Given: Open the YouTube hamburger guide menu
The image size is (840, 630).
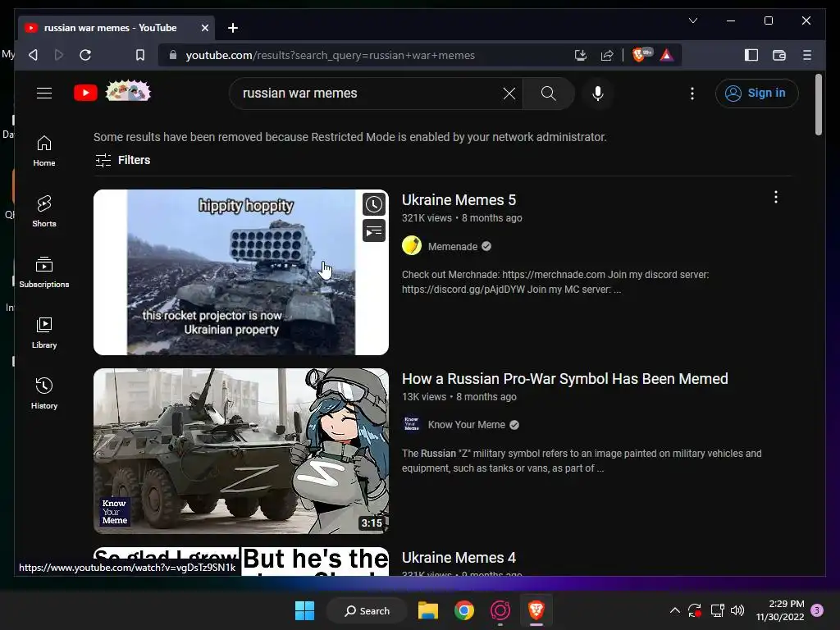Looking at the screenshot, I should coord(44,94).
